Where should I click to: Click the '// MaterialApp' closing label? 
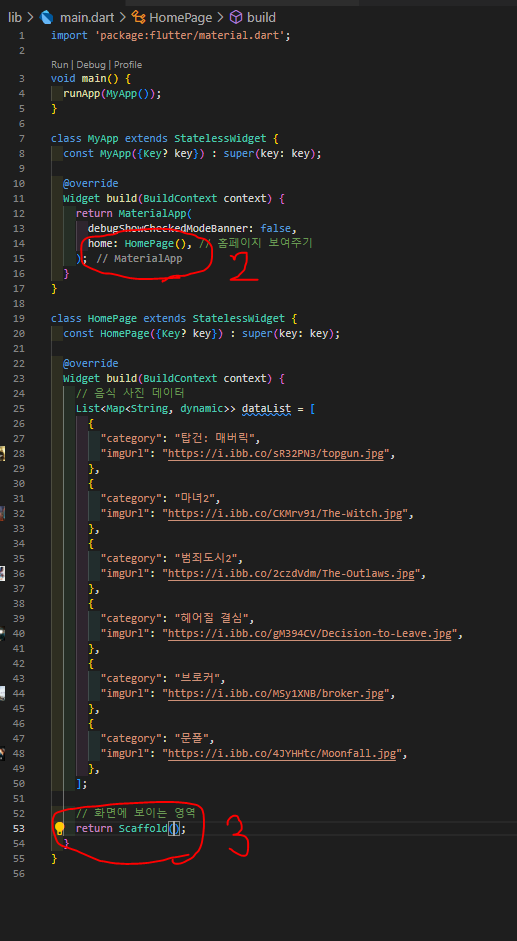pos(139,259)
